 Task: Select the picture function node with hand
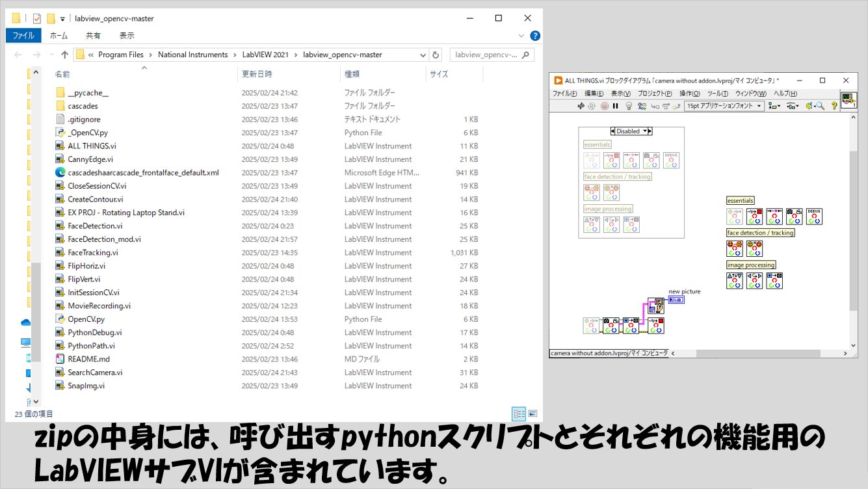[x=655, y=306]
